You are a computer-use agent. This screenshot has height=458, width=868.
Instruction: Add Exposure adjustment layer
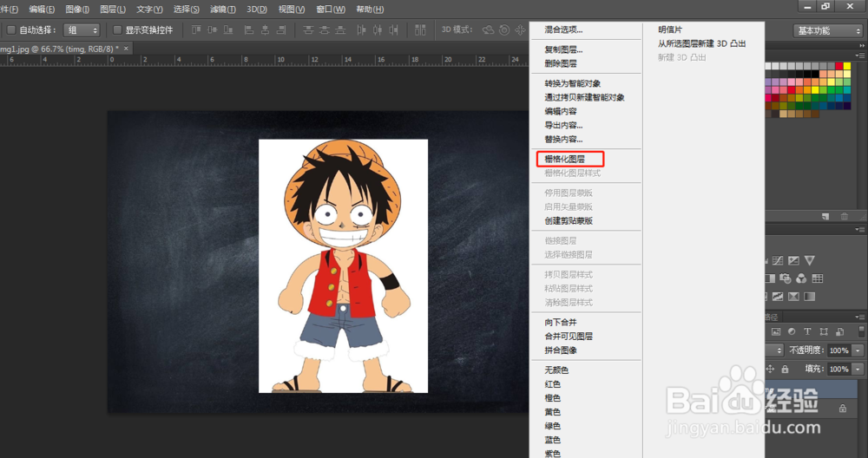[x=794, y=260]
